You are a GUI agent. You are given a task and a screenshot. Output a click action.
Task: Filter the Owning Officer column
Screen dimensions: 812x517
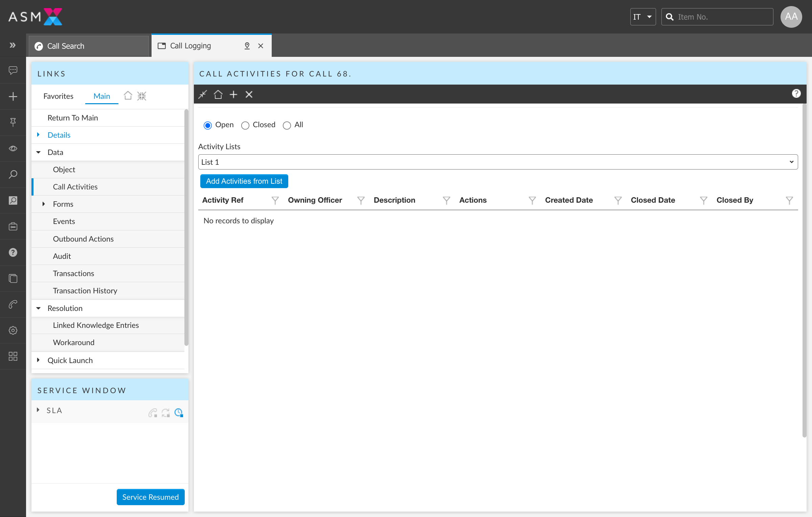point(361,200)
